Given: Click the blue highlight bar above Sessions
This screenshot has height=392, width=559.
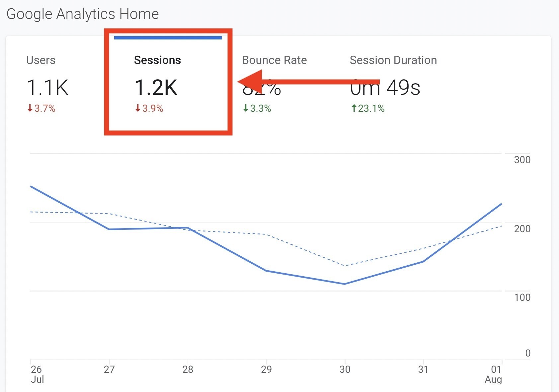Looking at the screenshot, I should coord(168,38).
